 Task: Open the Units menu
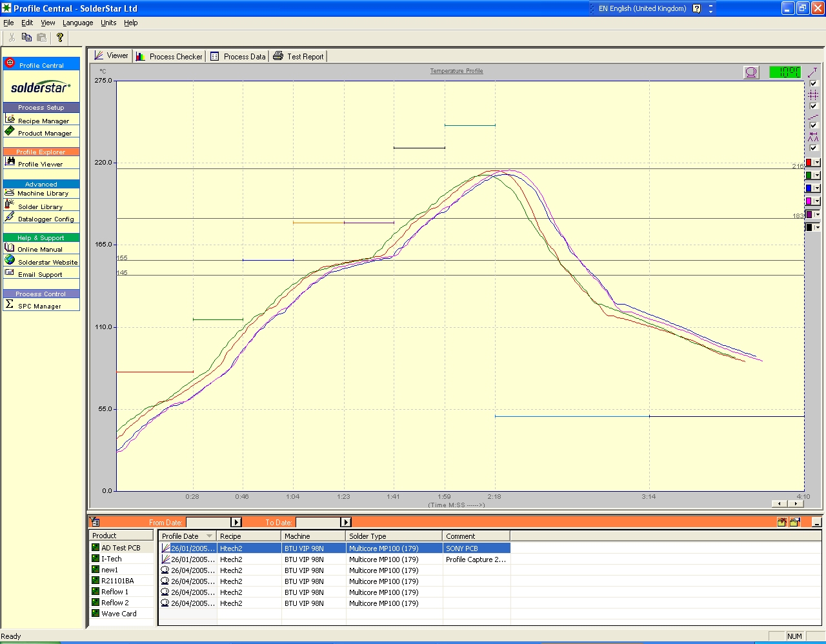tap(108, 23)
